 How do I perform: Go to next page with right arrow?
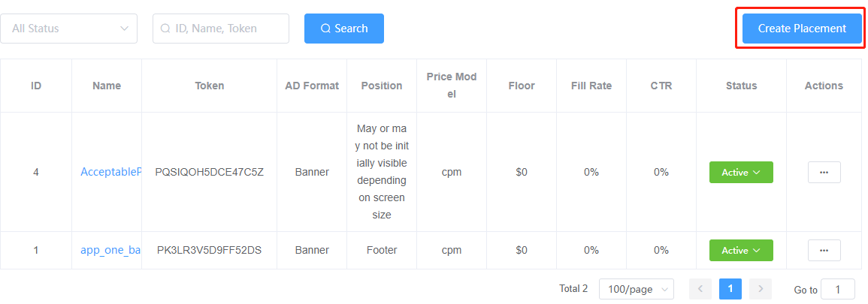[x=760, y=289]
